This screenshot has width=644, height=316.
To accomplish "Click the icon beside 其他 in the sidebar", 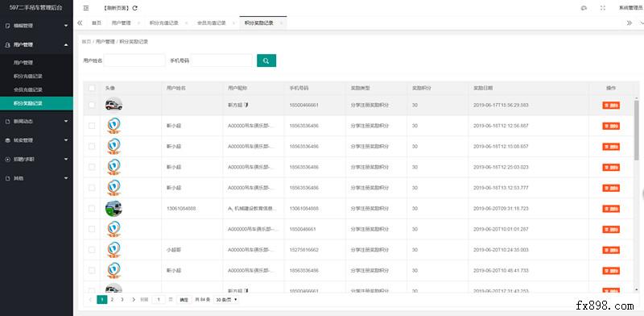I will click(7, 178).
